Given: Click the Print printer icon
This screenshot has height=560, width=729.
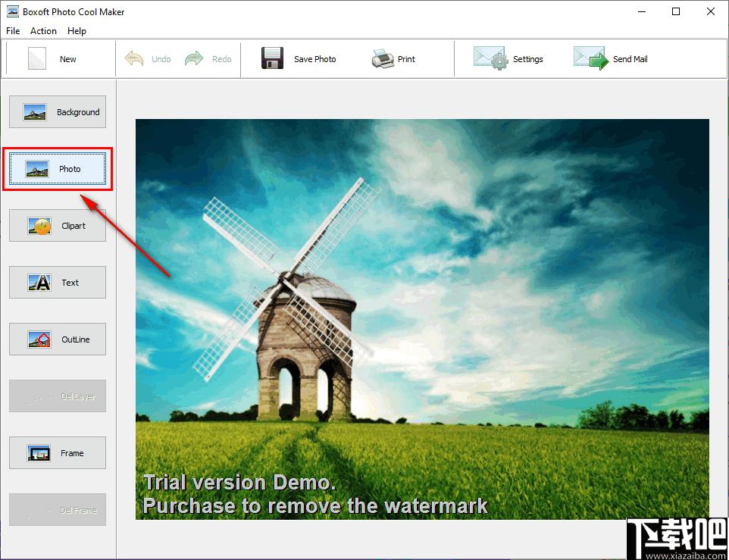Looking at the screenshot, I should point(383,59).
